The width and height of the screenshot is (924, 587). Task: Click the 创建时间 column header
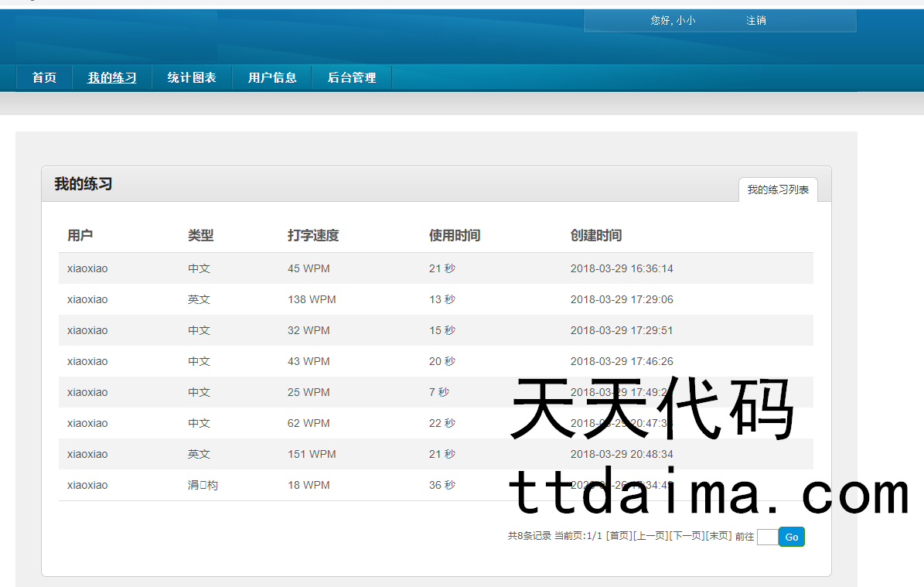[x=596, y=236]
